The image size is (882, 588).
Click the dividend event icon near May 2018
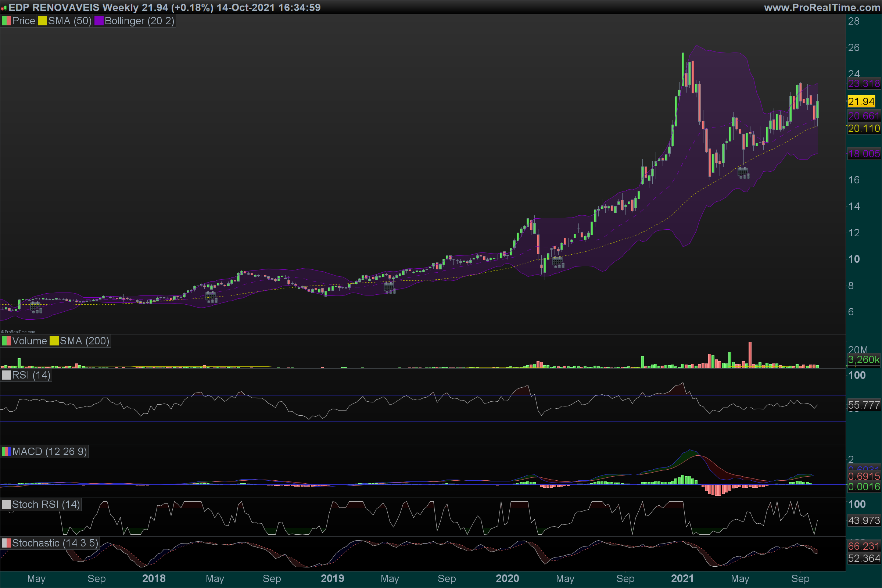211,297
